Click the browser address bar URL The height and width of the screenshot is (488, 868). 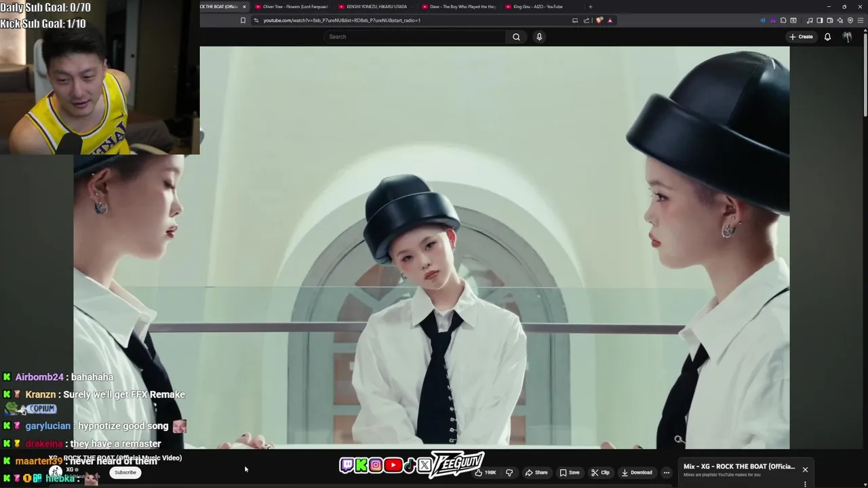tap(342, 20)
